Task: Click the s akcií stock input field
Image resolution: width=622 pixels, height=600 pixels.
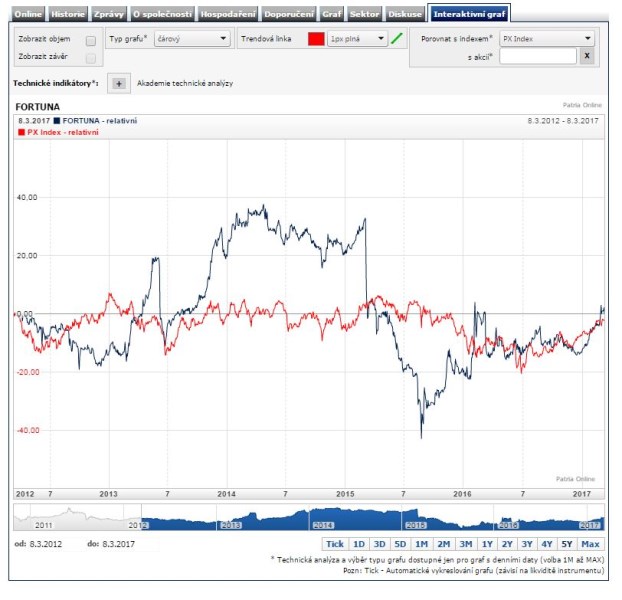Action: tap(537, 57)
